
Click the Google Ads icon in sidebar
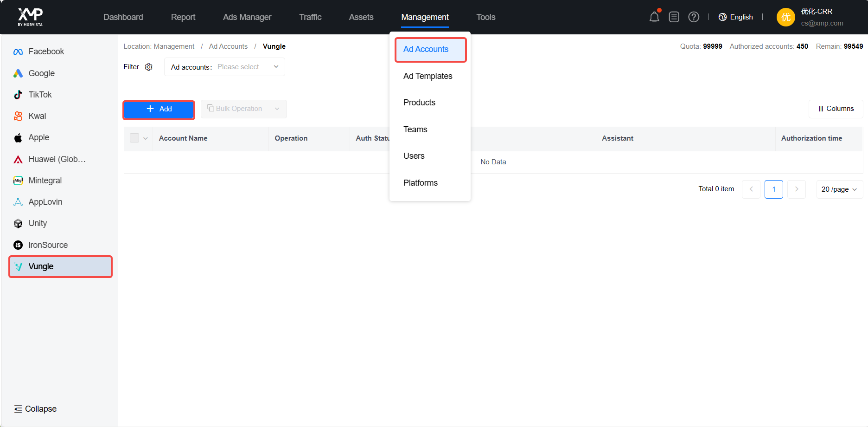pyautogui.click(x=18, y=73)
